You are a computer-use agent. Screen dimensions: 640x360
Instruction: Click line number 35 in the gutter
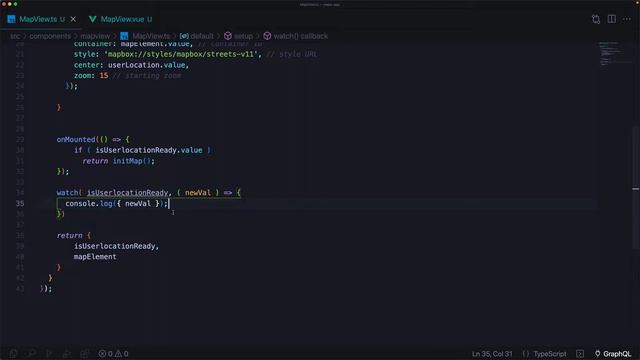pos(20,203)
